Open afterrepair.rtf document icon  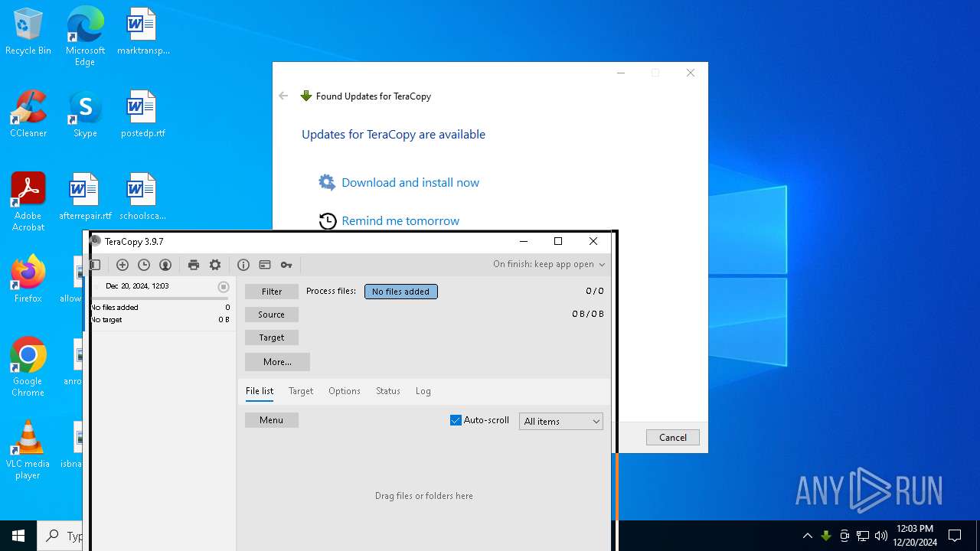click(x=85, y=197)
